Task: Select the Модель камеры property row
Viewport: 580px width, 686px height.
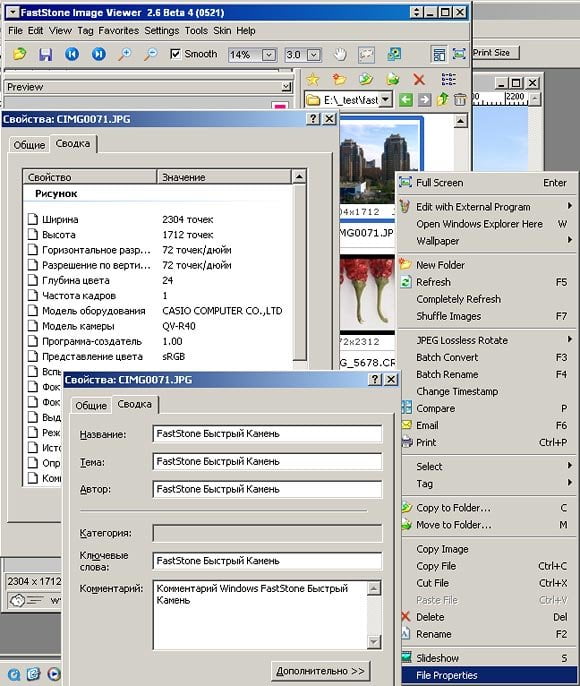Action: tap(158, 326)
